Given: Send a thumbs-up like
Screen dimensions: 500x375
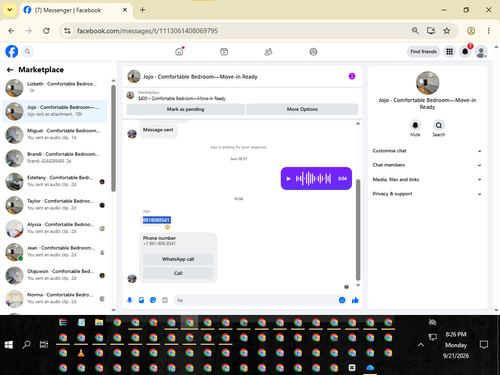Looking at the screenshot, I should (355, 300).
